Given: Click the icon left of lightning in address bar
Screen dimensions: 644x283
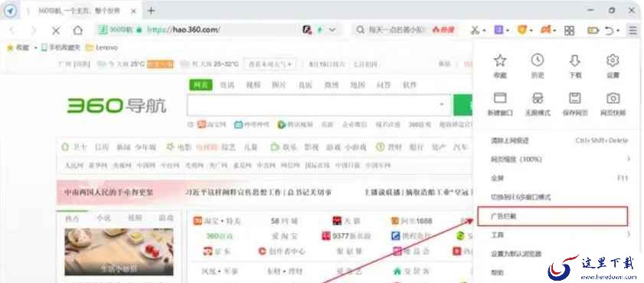Looking at the screenshot, I should coord(307,30).
